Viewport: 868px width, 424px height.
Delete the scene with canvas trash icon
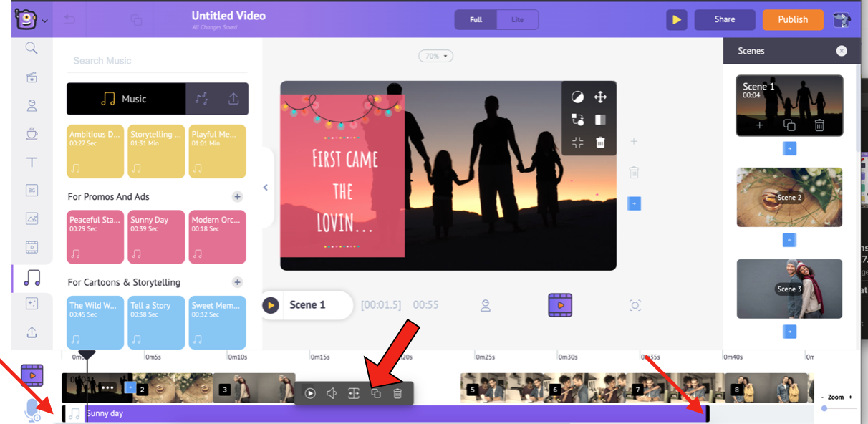(634, 173)
